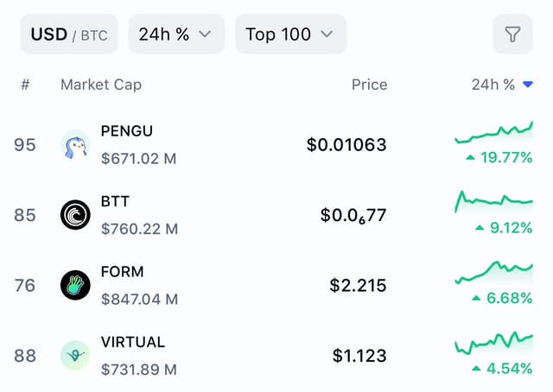Open the BTT sparkline chart

pyautogui.click(x=493, y=202)
